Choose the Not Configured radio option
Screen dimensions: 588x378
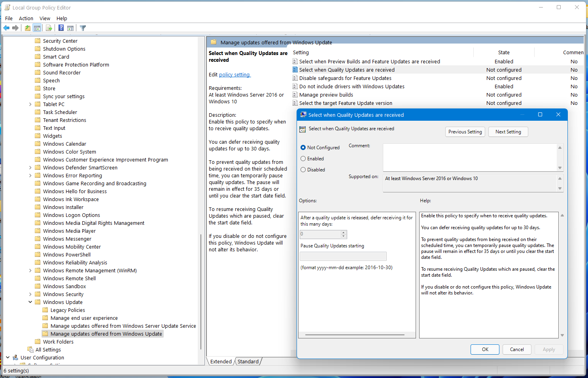303,148
